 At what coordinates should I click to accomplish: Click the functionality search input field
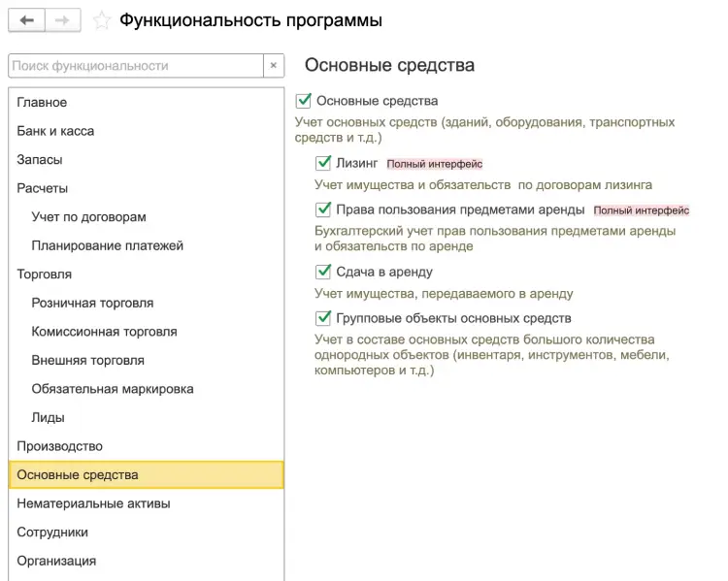135,66
